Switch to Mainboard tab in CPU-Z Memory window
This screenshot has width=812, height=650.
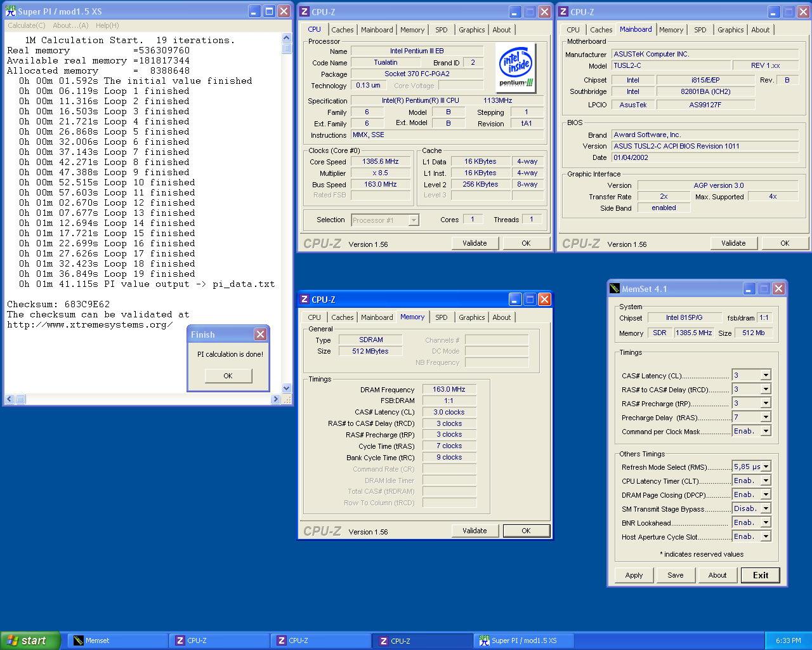pos(377,317)
